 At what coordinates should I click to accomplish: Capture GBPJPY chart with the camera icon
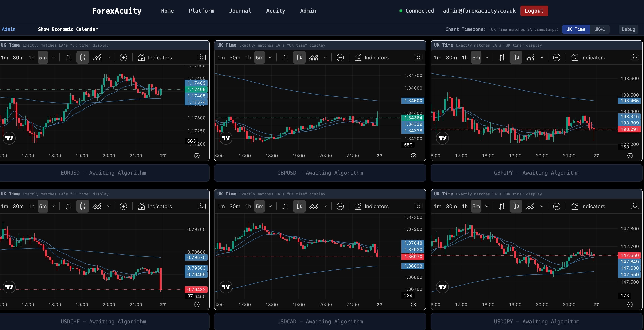635,57
